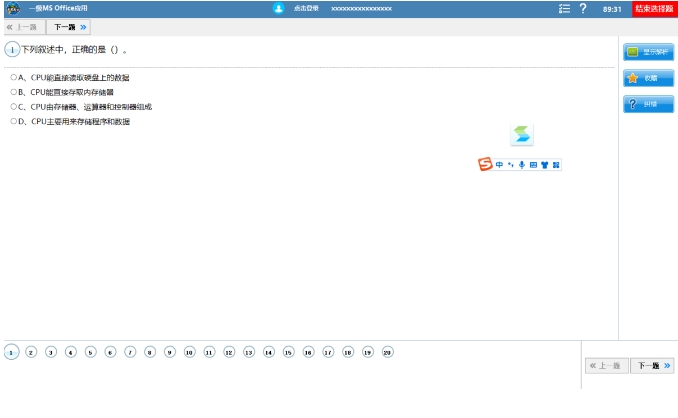Click the 收藏 favorite star button
The width and height of the screenshot is (678, 418).
tap(648, 78)
